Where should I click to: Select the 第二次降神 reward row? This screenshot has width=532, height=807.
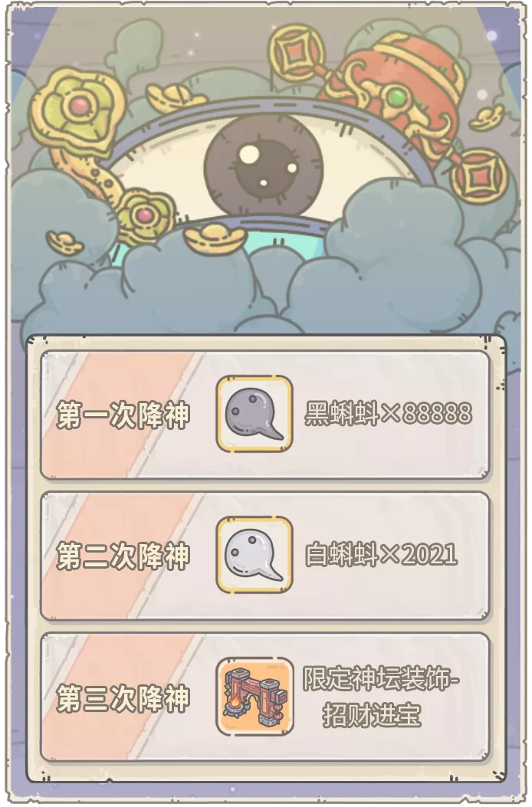click(x=264, y=556)
